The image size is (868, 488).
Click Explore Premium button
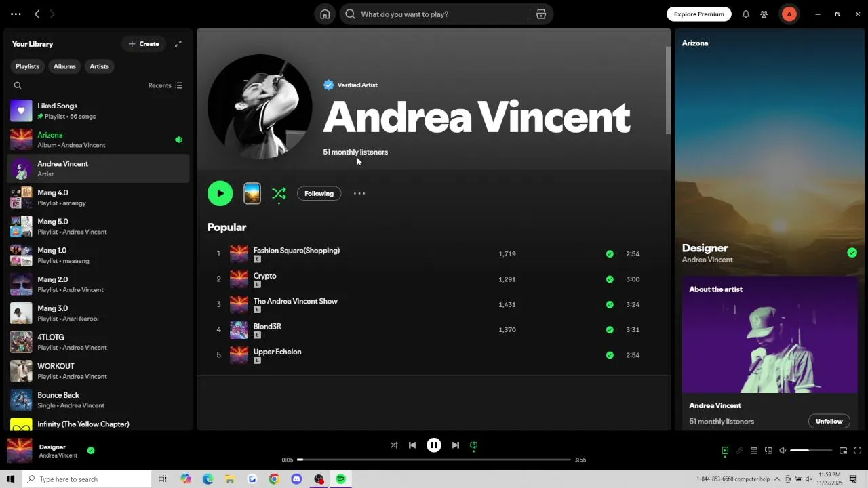699,14
